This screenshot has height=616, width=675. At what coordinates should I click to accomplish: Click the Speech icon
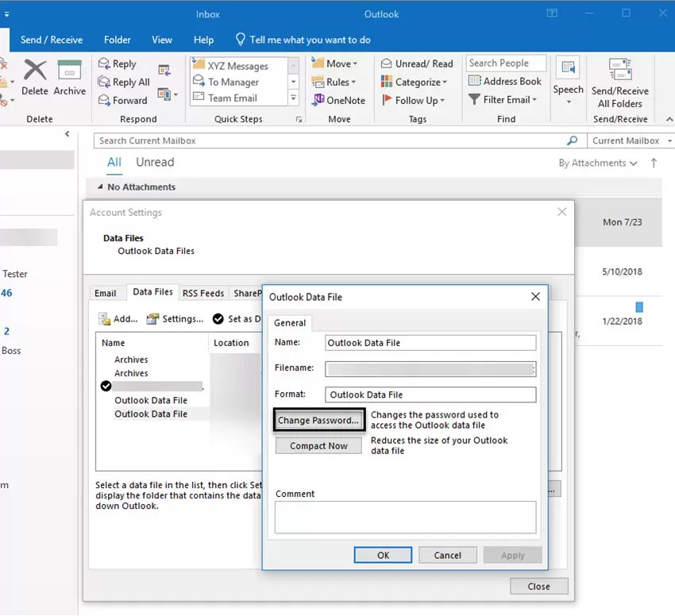point(568,67)
